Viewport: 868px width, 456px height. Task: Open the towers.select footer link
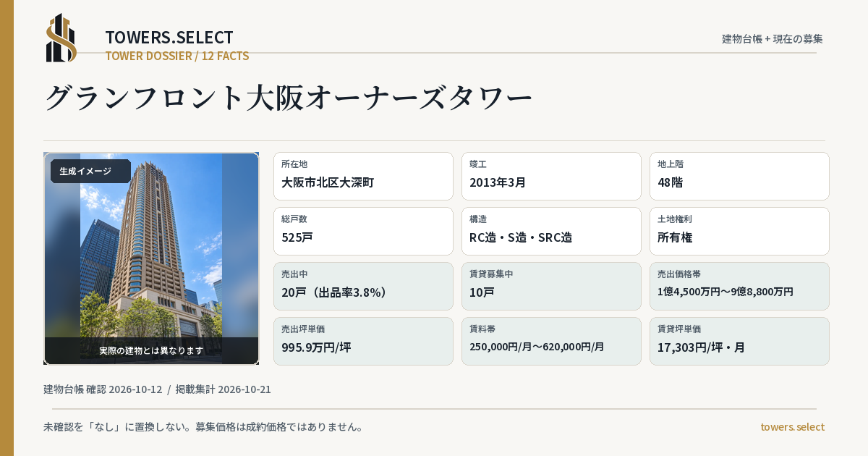pyautogui.click(x=792, y=427)
